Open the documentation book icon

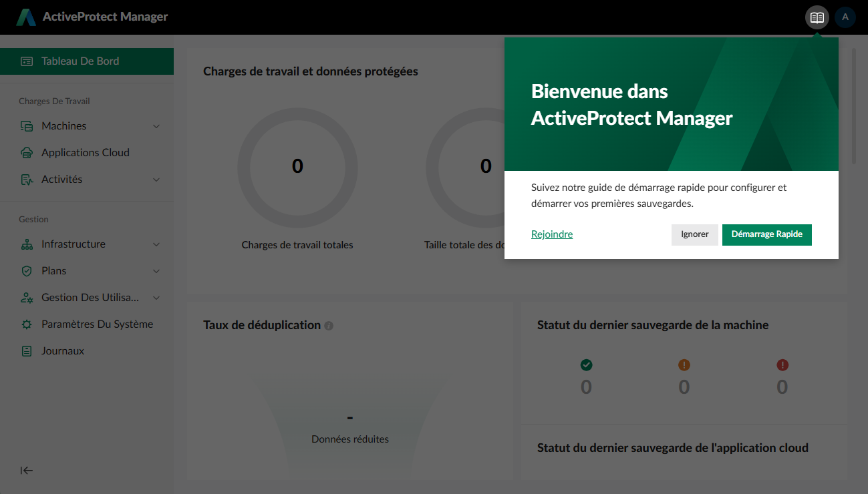[817, 17]
